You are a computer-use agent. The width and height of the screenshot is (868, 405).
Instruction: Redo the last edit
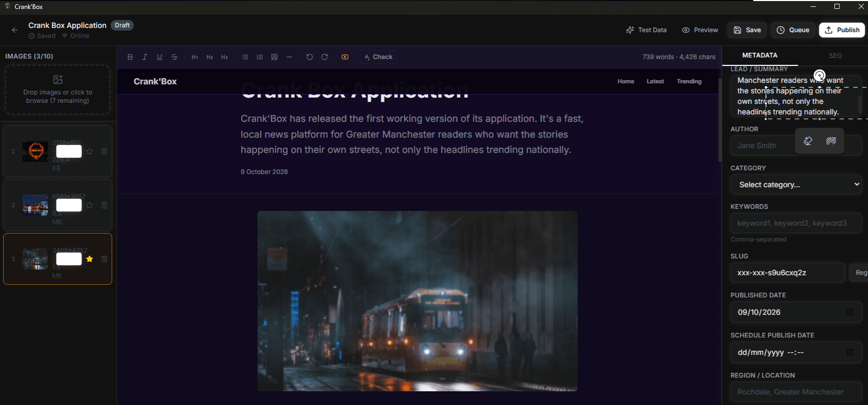coord(324,57)
